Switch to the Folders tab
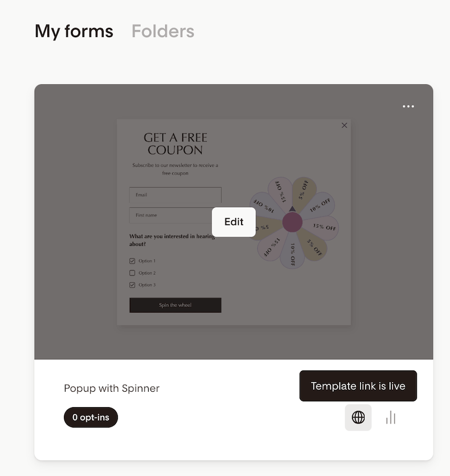The height and width of the screenshot is (476, 450). [163, 31]
